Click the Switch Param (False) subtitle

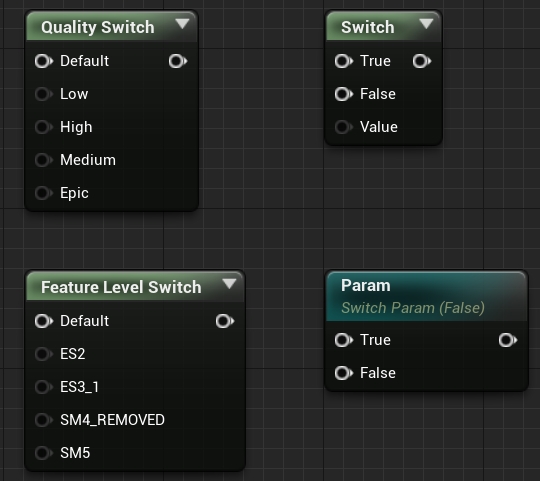pos(413,308)
